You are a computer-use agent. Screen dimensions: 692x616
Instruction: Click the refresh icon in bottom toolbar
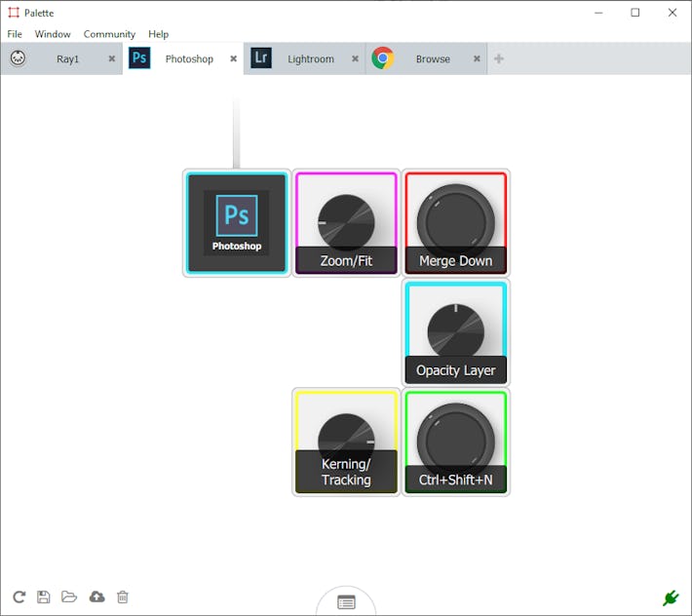19,597
